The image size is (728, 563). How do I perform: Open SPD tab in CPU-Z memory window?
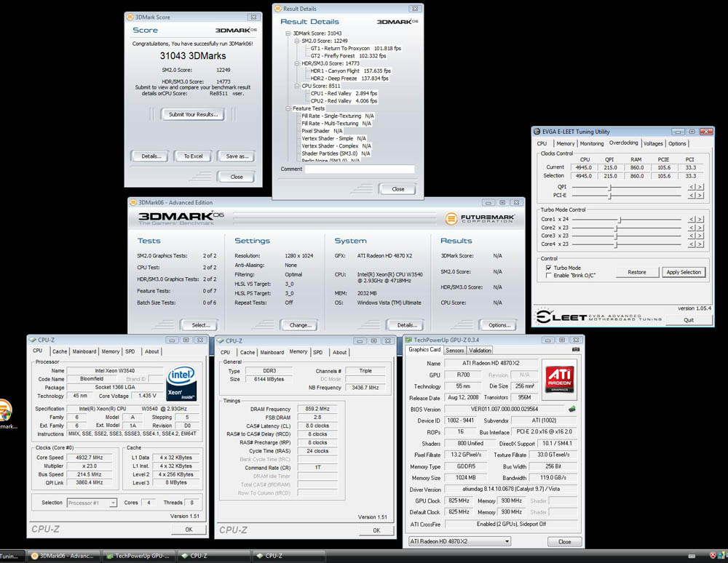(x=317, y=353)
